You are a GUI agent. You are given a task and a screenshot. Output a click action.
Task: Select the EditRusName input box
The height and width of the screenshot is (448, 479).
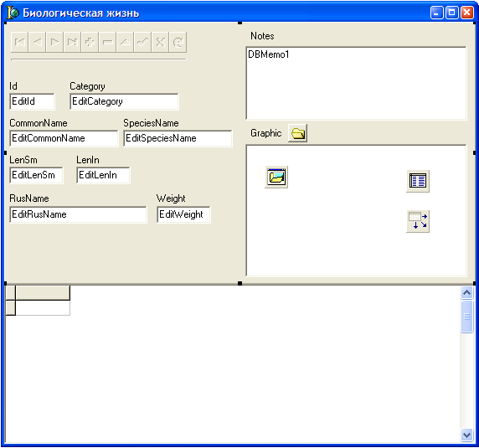click(x=78, y=214)
